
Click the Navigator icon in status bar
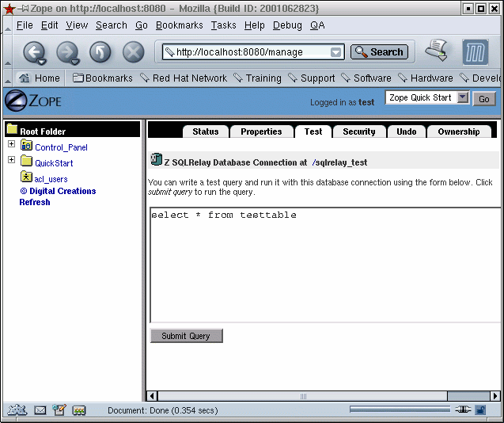[17, 410]
